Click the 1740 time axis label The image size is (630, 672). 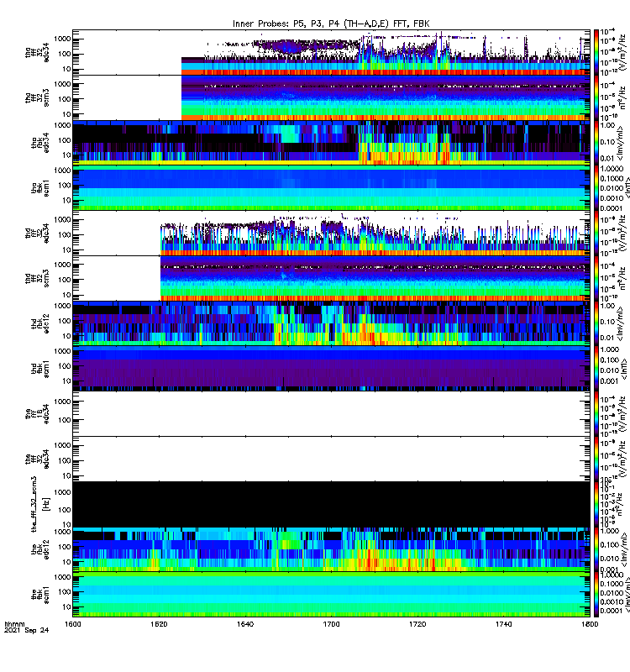(503, 624)
